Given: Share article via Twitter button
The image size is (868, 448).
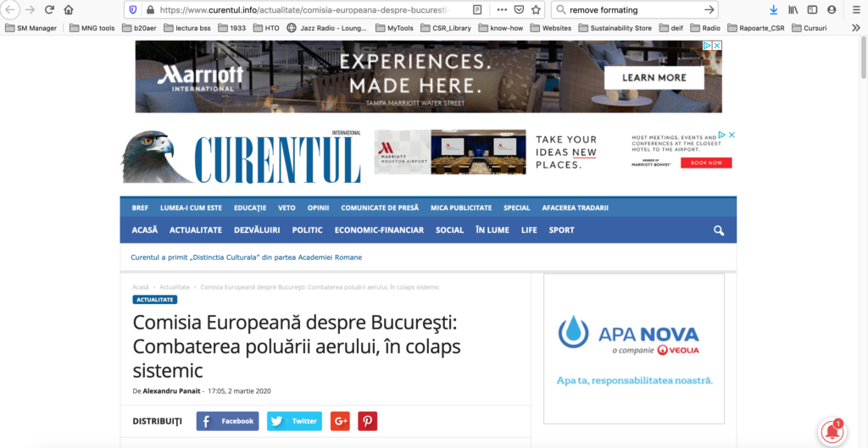Looking at the screenshot, I should 294,421.
